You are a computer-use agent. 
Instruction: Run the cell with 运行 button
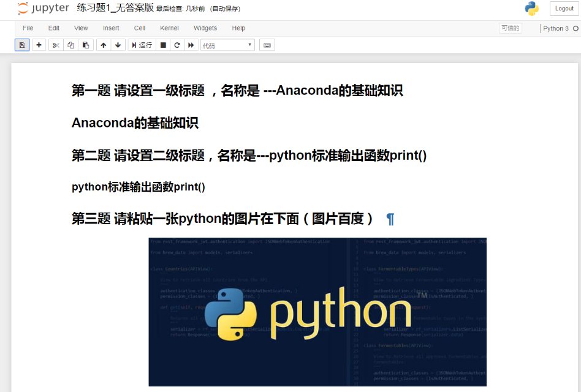click(142, 45)
